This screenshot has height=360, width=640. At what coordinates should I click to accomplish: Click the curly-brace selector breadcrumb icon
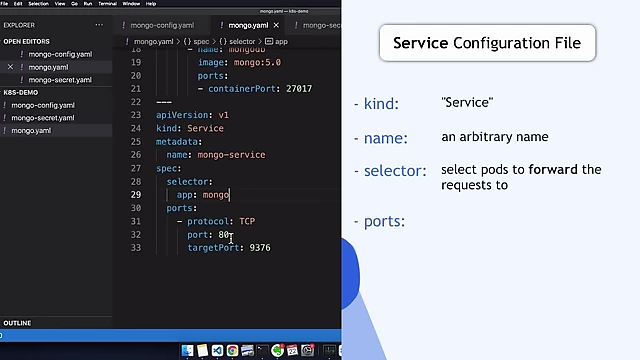223,42
